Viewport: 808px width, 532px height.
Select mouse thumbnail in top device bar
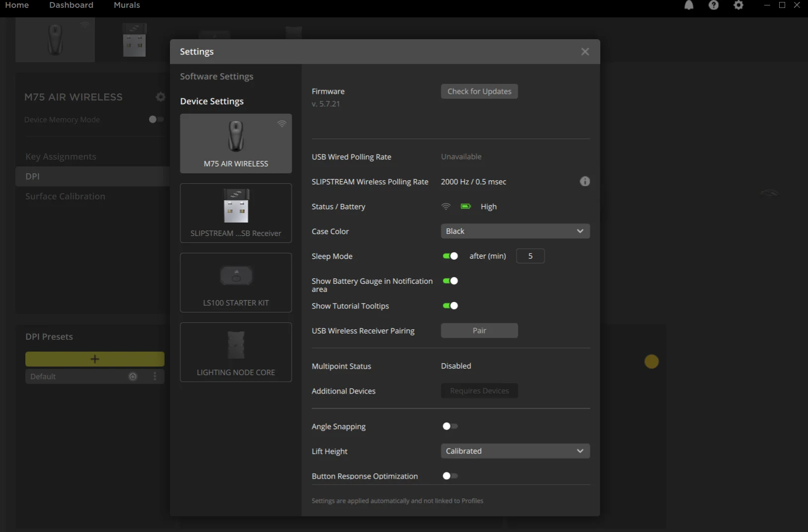click(55, 40)
